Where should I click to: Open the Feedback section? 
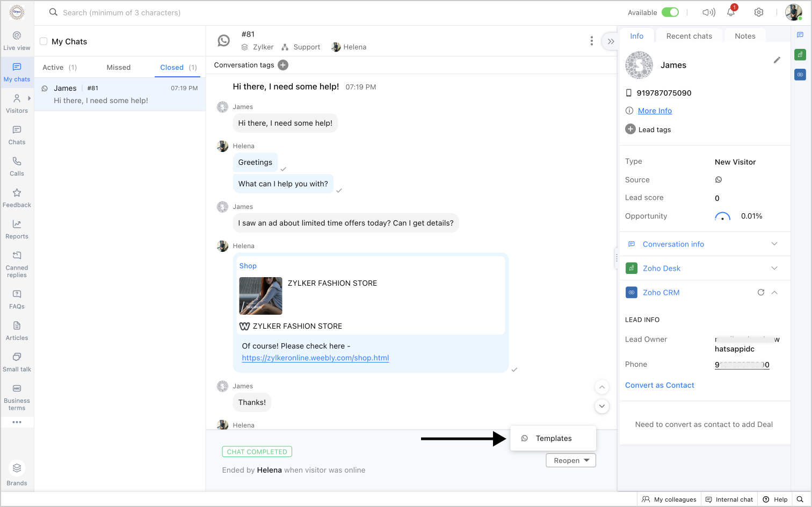pyautogui.click(x=17, y=198)
